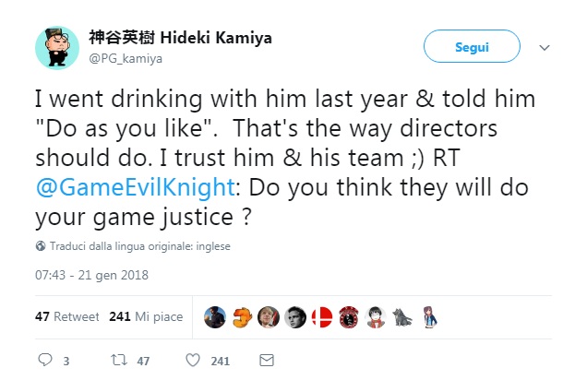The height and width of the screenshot is (392, 587).
Task: Click the 07:43 - 21 gen 2018 timestamp
Action: click(x=91, y=275)
